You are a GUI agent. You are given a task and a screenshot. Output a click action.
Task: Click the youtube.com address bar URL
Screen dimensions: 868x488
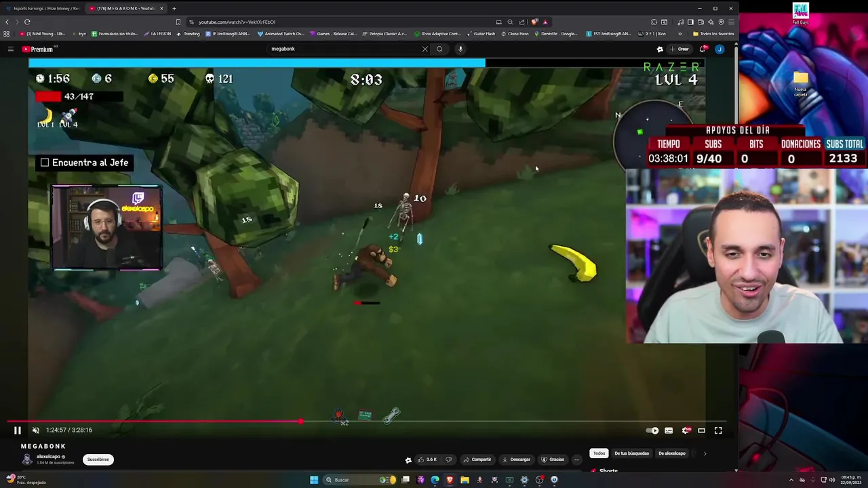[x=237, y=22]
